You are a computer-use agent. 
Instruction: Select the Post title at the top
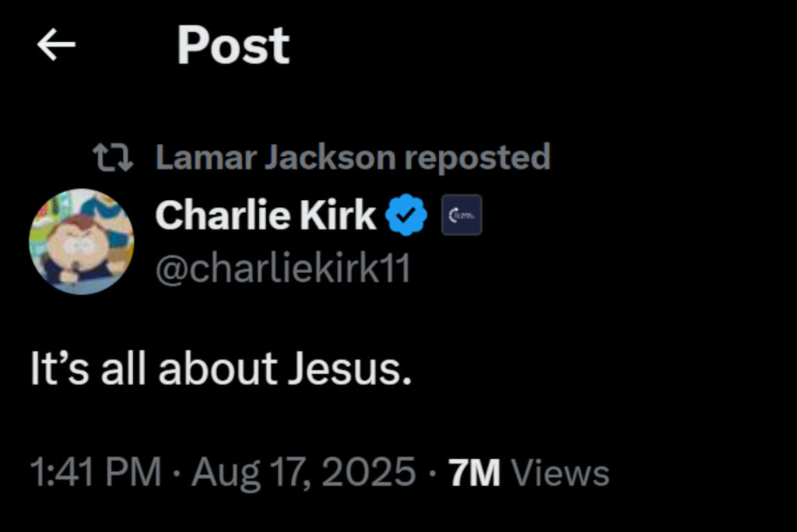tap(232, 45)
